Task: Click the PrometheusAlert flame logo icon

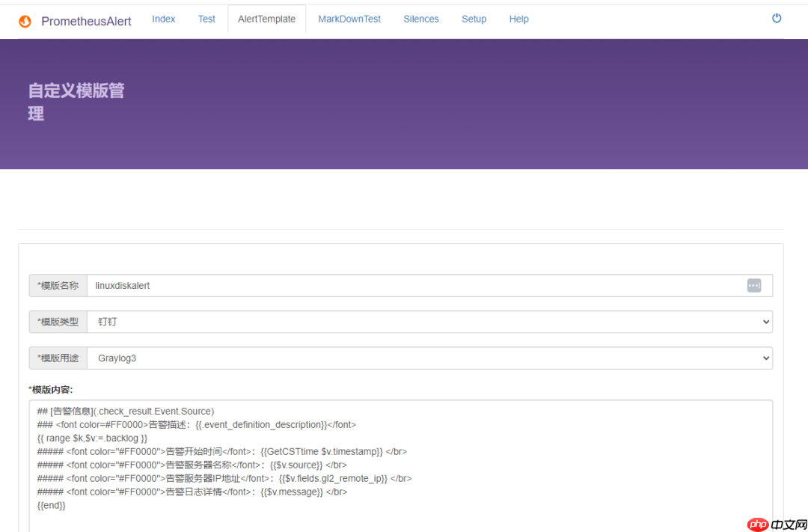Action: tap(24, 21)
